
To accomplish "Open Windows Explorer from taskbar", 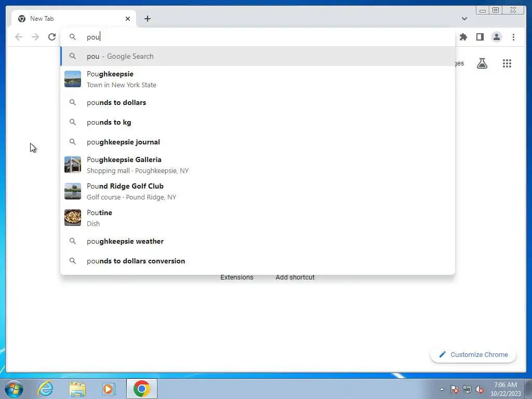I will tap(77, 389).
